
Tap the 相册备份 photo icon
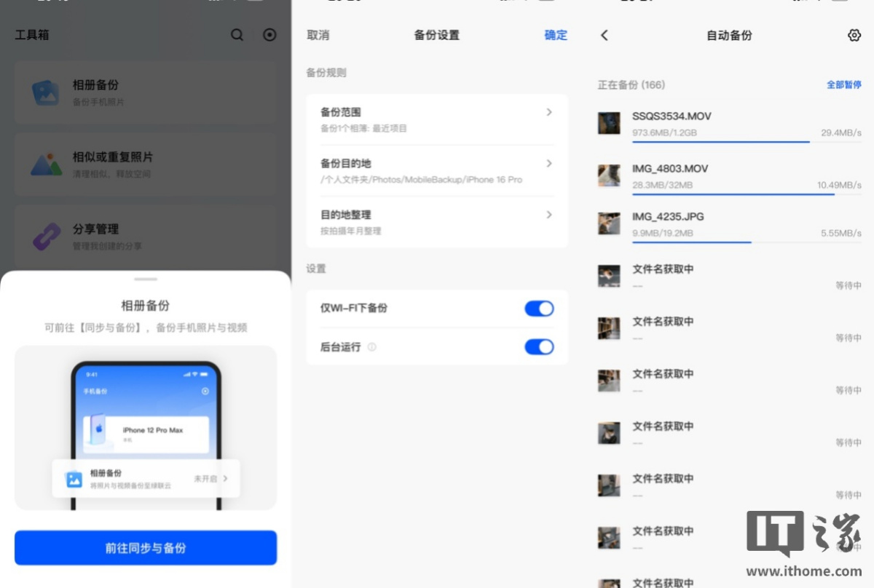coord(45,92)
